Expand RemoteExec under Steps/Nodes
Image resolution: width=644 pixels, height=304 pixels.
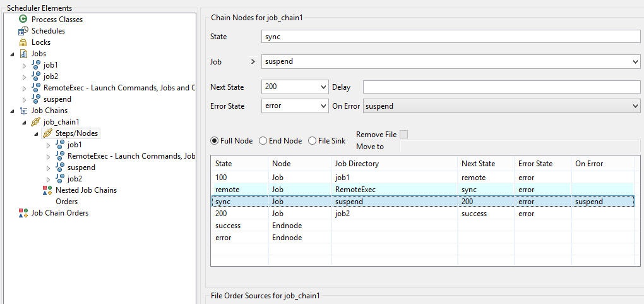click(x=49, y=156)
